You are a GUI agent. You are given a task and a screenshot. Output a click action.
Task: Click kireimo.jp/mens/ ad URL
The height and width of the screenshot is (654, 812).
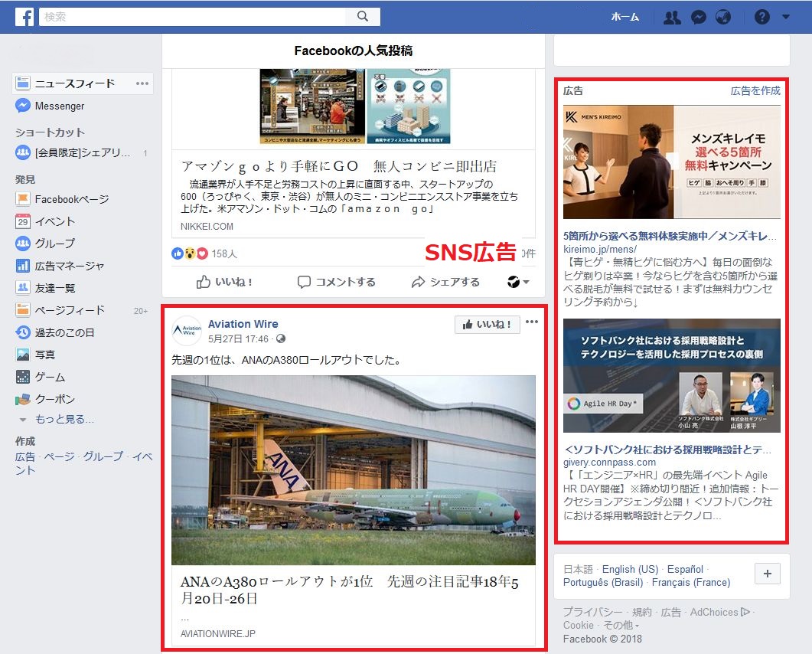[x=600, y=249]
